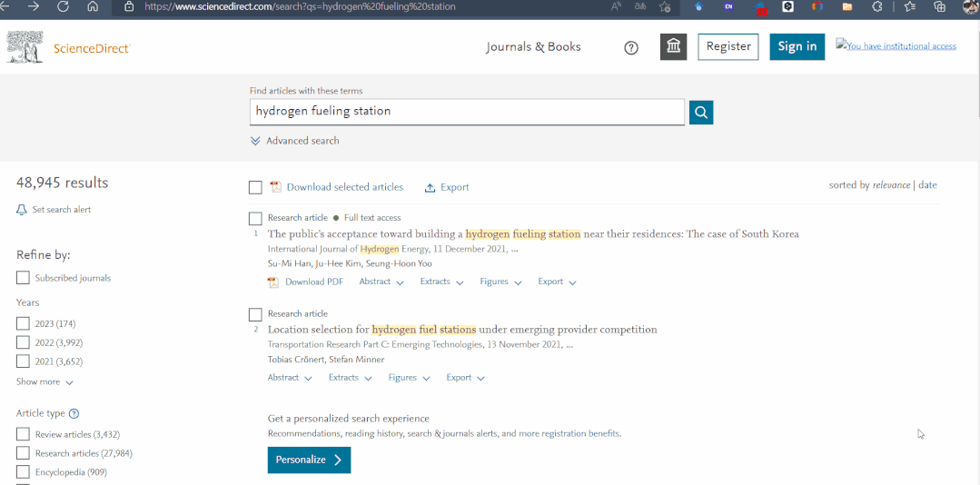Click the institution building icon
This screenshot has height=485, width=980.
(x=673, y=46)
